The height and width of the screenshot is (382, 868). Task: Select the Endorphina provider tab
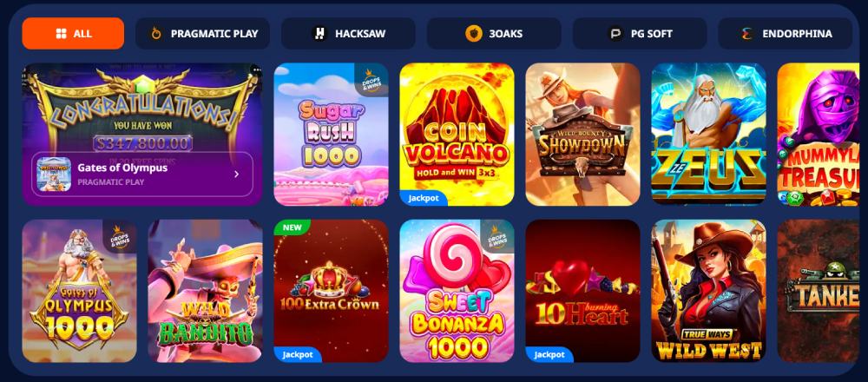point(785,33)
